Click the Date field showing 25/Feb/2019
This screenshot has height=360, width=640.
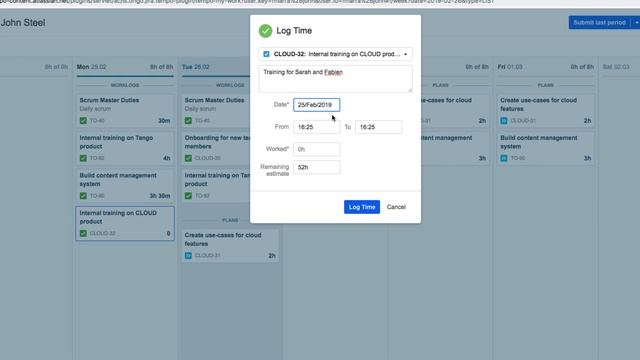click(316, 105)
